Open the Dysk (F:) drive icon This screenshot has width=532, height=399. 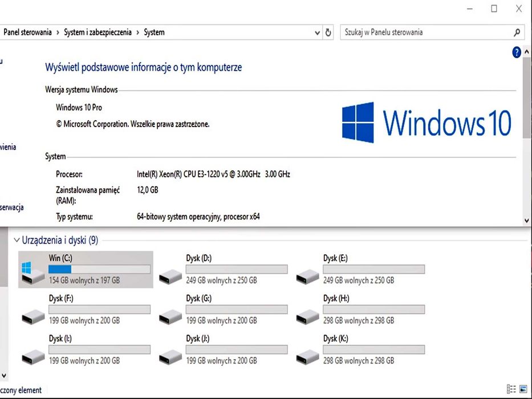[33, 317]
